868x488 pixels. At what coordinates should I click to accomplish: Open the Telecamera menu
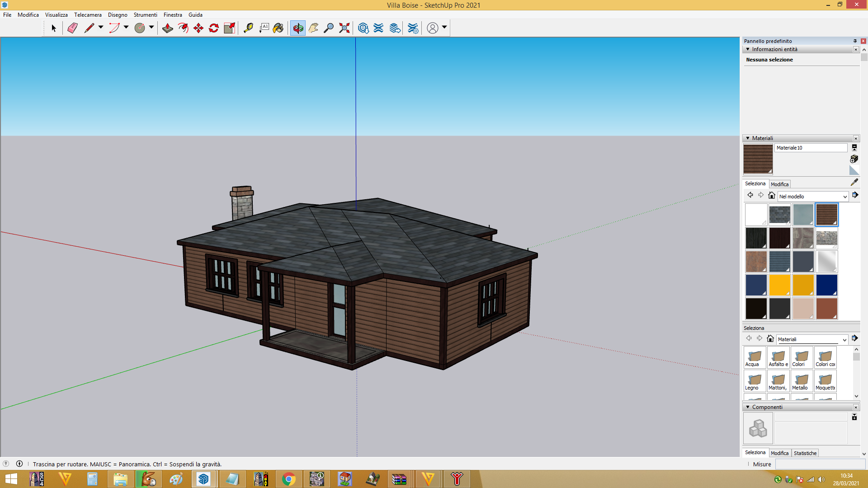tap(88, 15)
